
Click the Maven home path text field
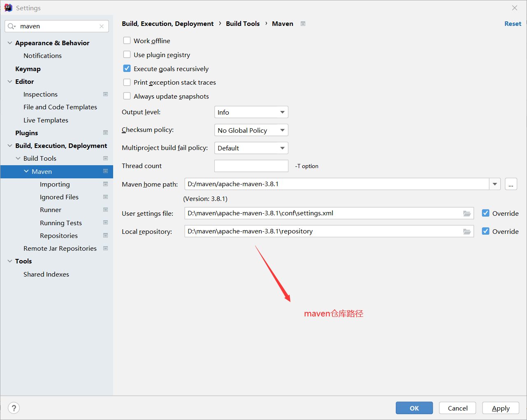coord(337,184)
